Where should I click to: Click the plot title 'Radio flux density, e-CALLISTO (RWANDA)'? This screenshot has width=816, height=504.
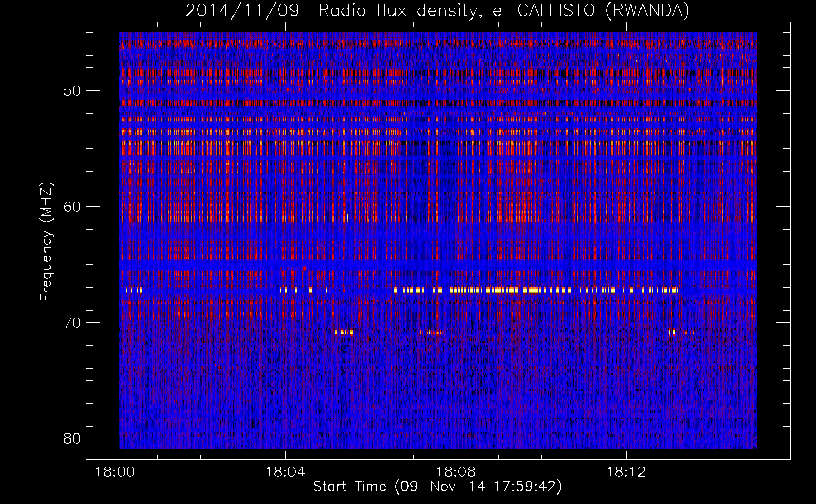tap(504, 11)
